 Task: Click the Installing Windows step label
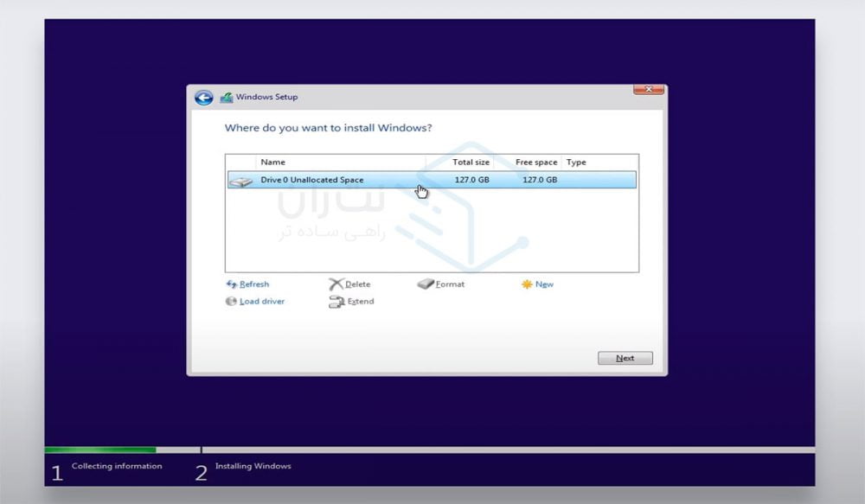click(253, 467)
